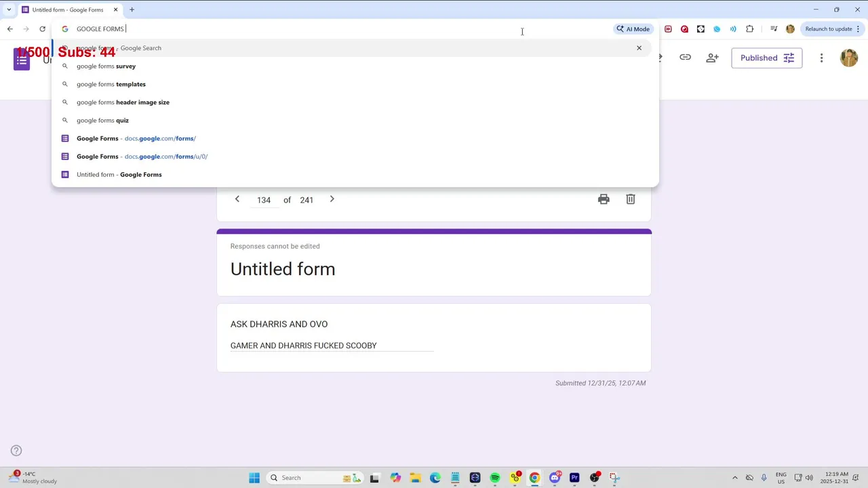Open the red circle recorder extension
This screenshot has width=868, height=488.
684,29
